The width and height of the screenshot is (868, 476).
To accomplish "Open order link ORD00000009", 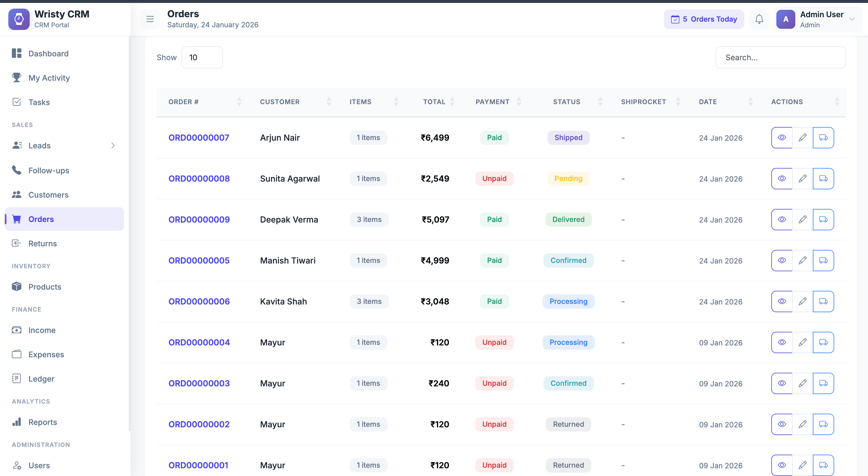I will (x=199, y=220).
